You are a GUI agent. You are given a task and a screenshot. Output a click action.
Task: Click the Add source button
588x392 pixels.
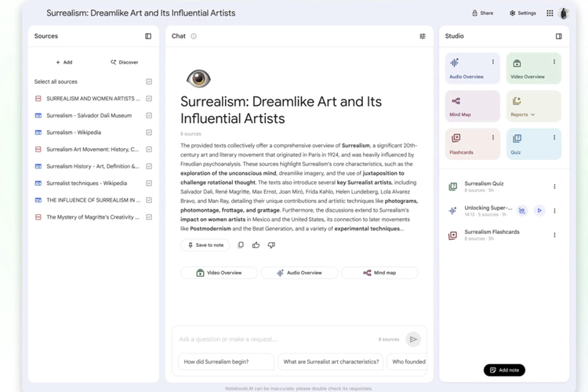64,62
